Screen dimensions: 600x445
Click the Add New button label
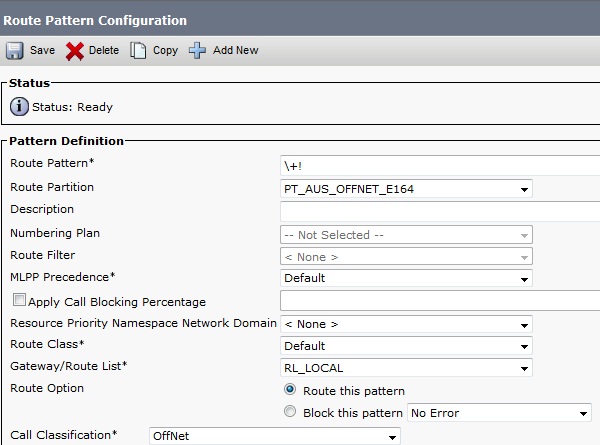coord(236,50)
